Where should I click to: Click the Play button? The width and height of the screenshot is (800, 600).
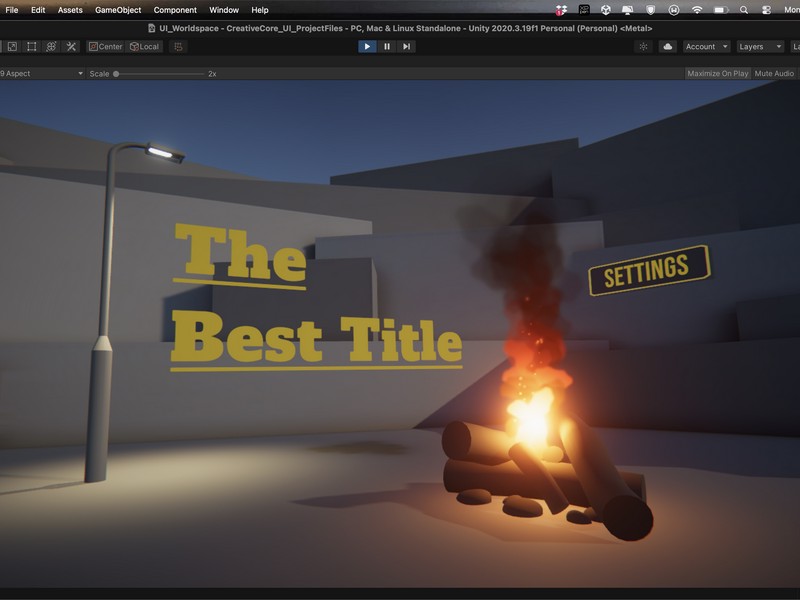pos(367,46)
